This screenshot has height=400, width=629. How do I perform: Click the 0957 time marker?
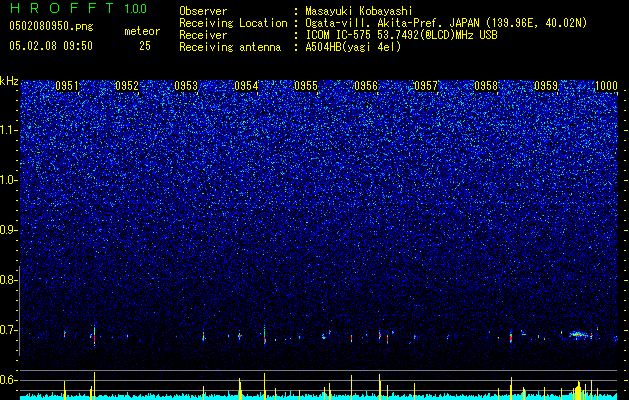tap(426, 86)
